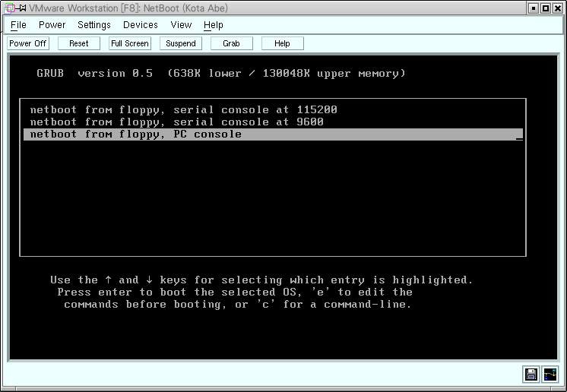The width and height of the screenshot is (567, 392).
Task: Click the 'commands before booting' instruction line
Action: (x=238, y=304)
